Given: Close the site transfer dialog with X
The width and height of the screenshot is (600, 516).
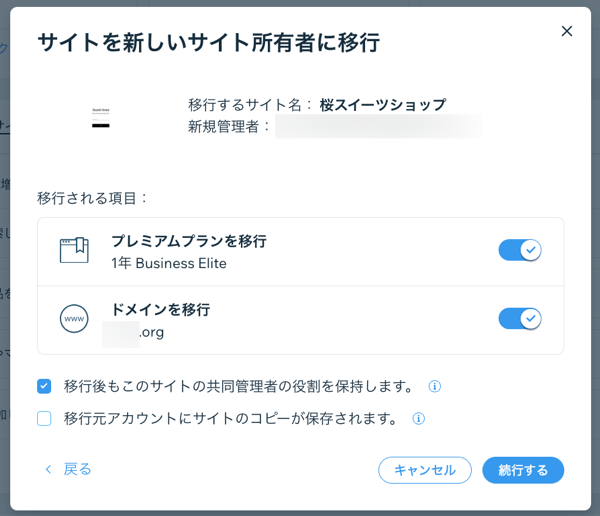Looking at the screenshot, I should [x=567, y=31].
